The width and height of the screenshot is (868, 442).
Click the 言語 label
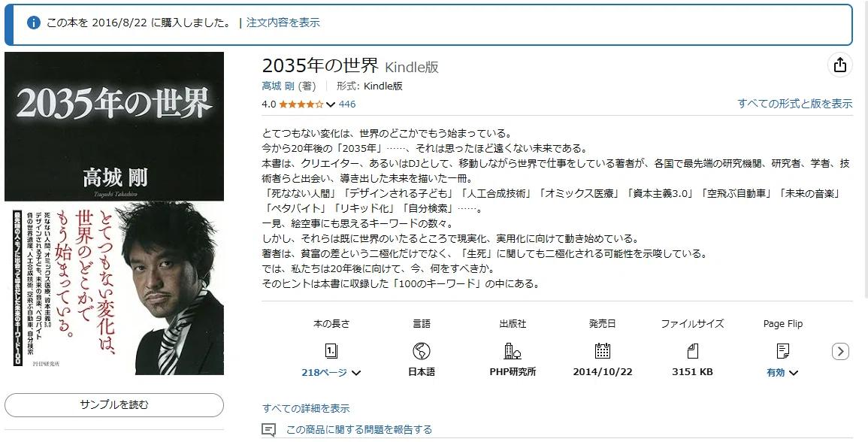pos(422,323)
